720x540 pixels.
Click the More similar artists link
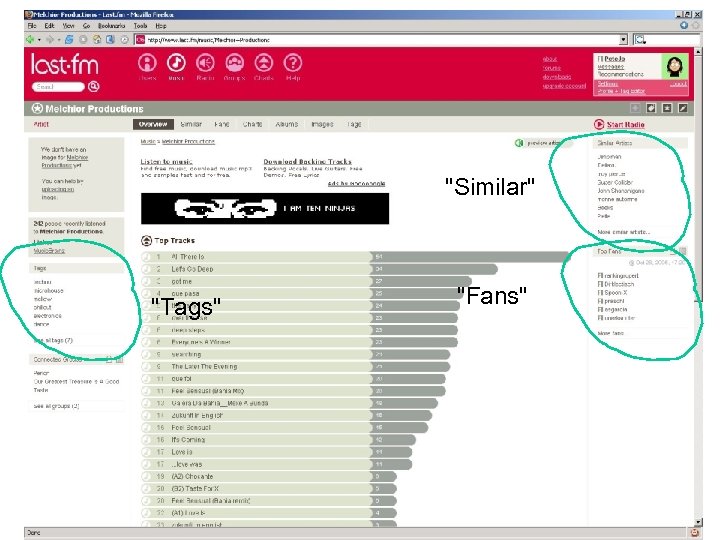point(624,232)
